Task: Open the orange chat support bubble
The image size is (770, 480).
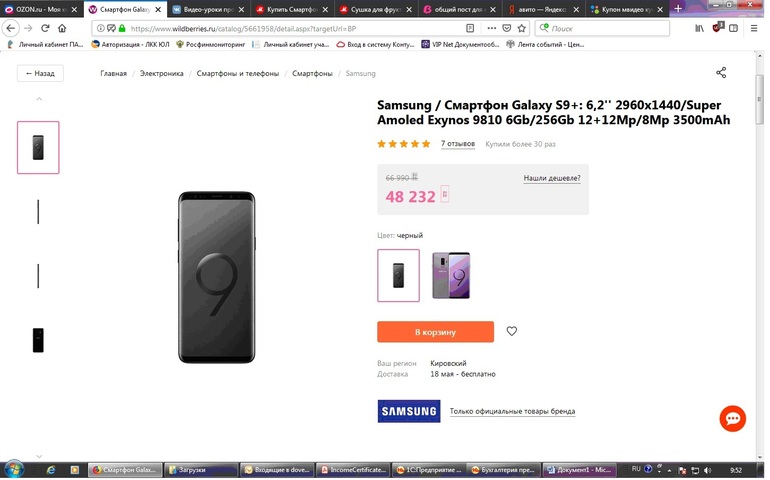Action: [x=733, y=418]
